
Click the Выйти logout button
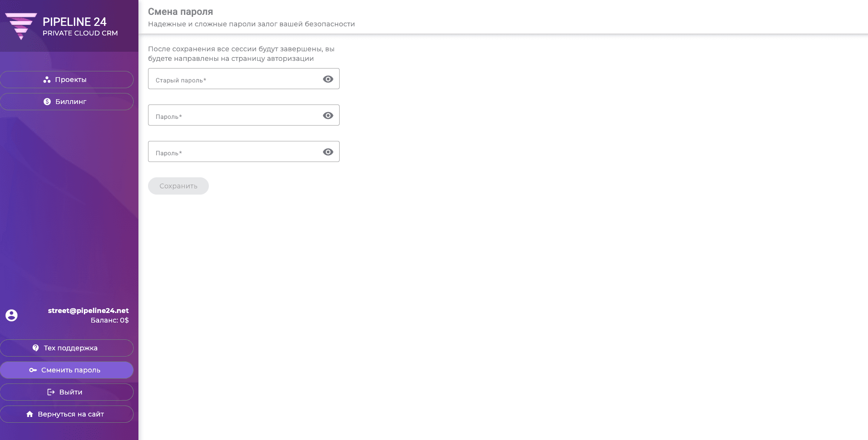pos(67,392)
